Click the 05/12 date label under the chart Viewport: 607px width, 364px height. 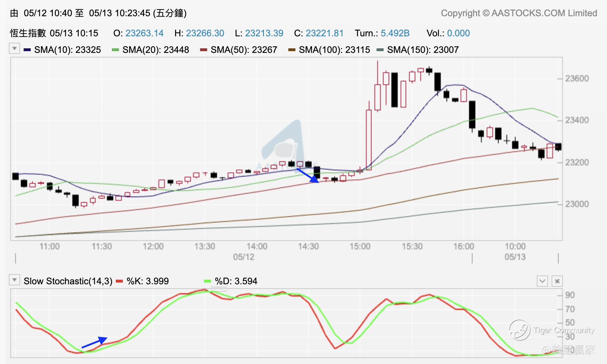point(244,257)
